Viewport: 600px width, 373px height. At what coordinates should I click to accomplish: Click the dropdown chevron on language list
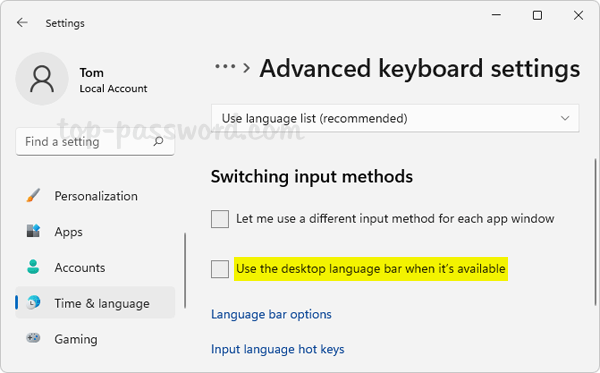565,118
